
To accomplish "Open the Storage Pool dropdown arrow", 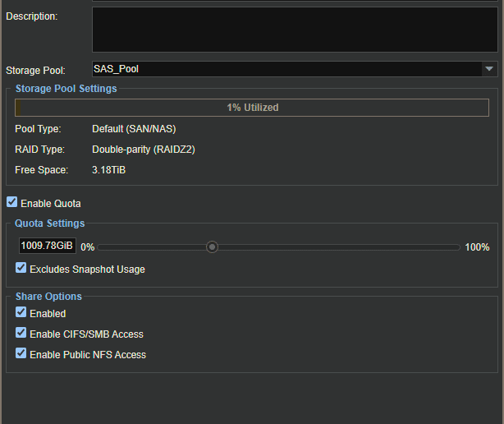I will tap(489, 69).
